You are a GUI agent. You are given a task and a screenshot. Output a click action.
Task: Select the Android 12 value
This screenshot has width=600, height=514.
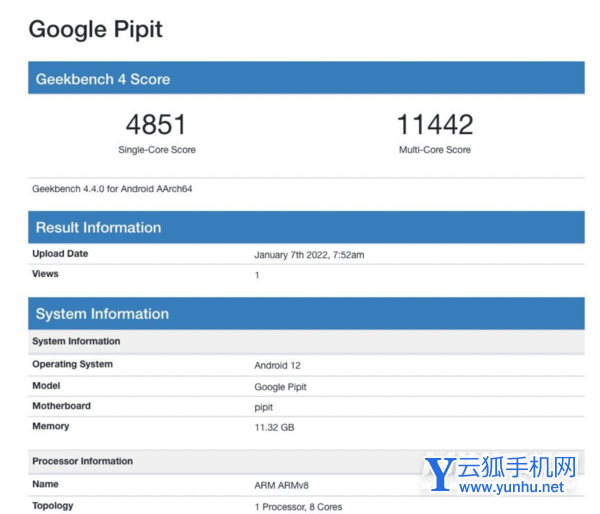tap(277, 366)
